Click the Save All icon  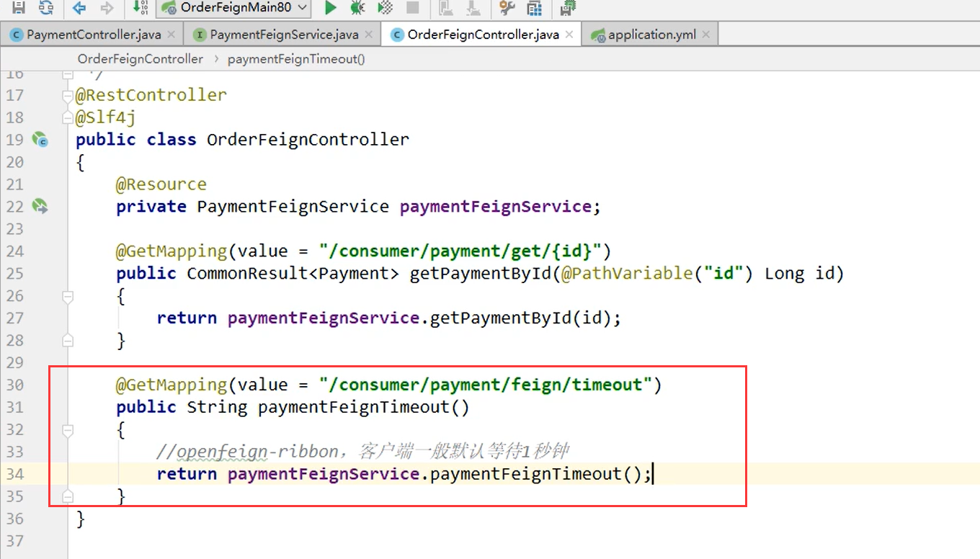pos(18,9)
